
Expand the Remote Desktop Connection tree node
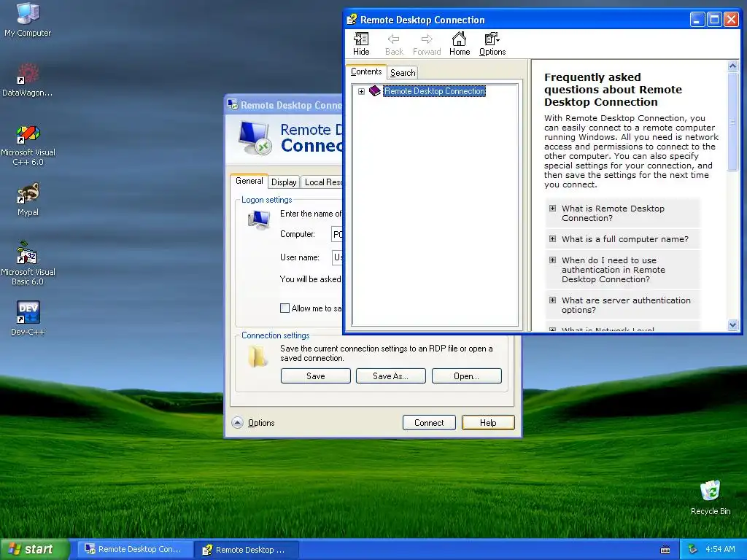[x=361, y=91]
